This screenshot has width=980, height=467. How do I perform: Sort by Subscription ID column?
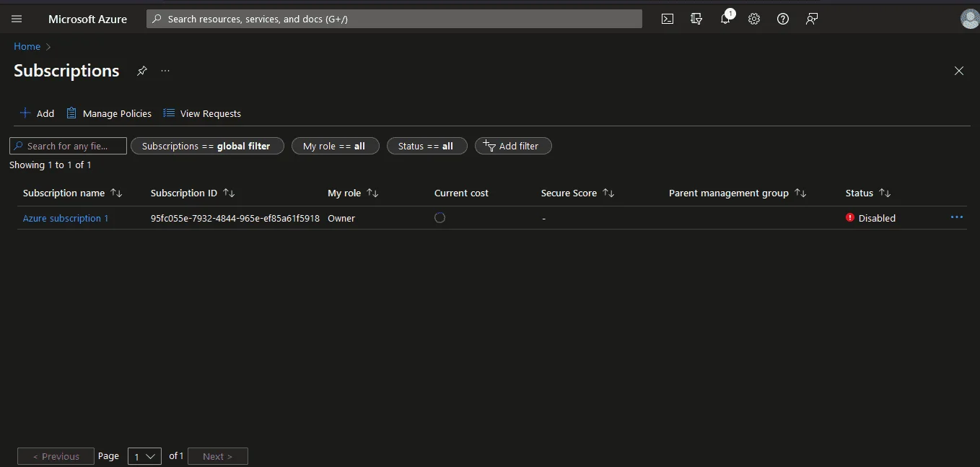(193, 193)
